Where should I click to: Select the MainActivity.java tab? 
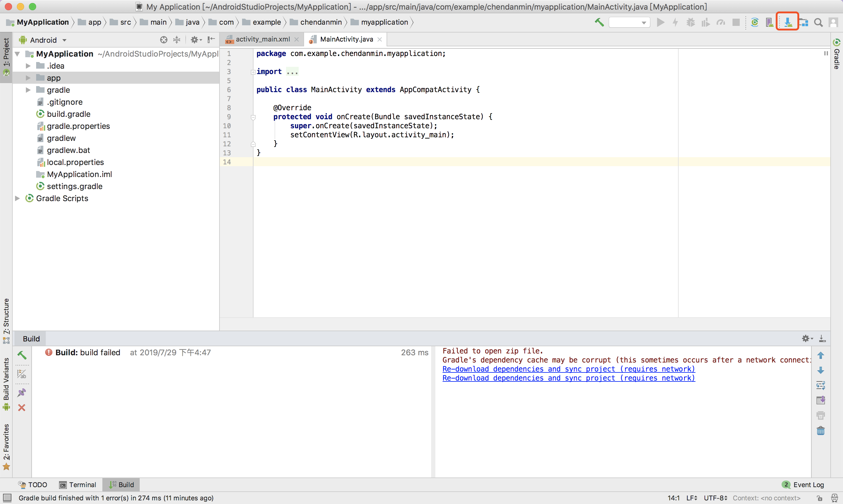[x=346, y=39]
